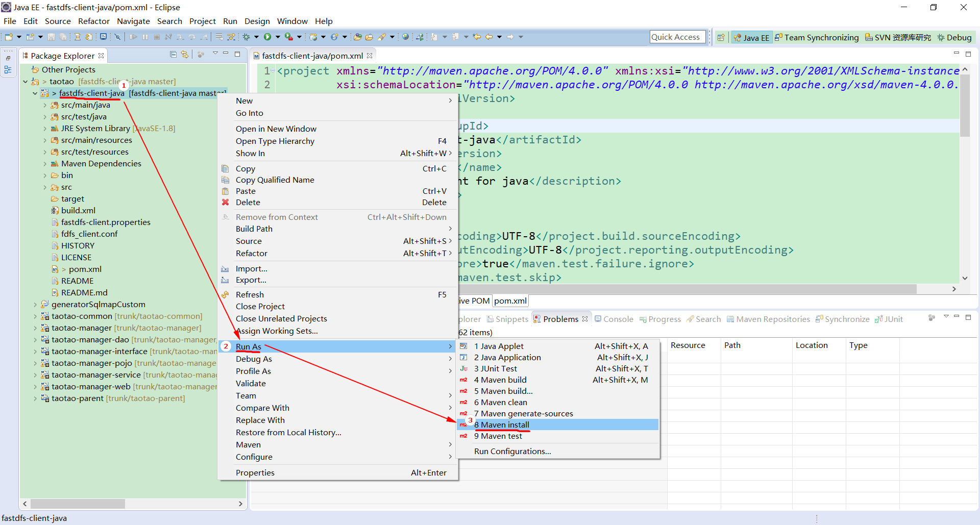The width and height of the screenshot is (980, 525).
Task: Click the Run Last Tool icon with red toolbox
Action: click(x=289, y=37)
